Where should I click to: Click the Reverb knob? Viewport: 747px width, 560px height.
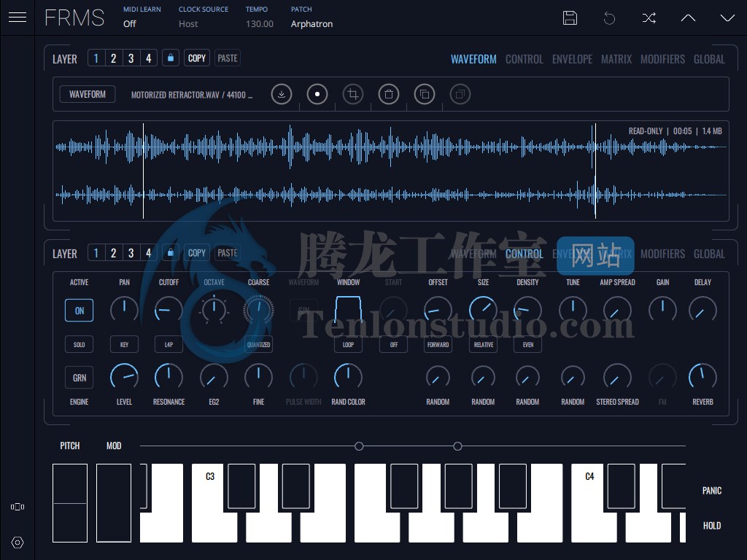pos(703,377)
